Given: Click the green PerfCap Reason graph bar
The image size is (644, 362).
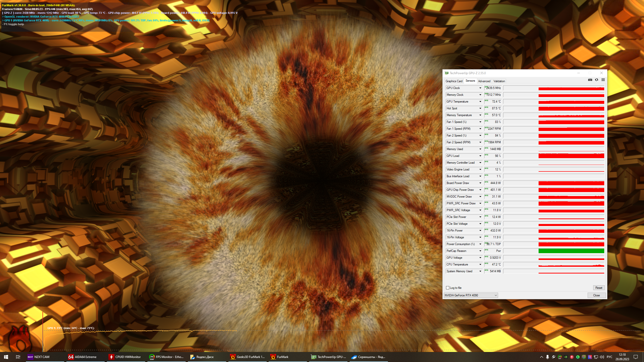Looking at the screenshot, I should (x=571, y=251).
